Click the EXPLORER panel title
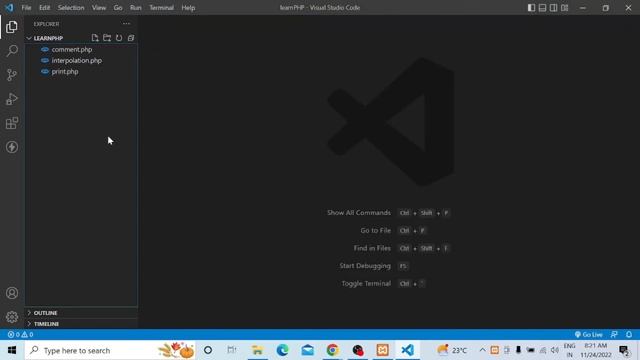Screen dimensions: 640x360 tap(47, 24)
